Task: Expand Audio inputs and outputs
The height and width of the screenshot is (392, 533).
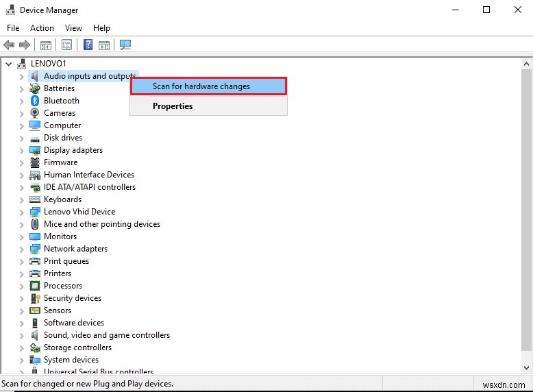Action: (x=21, y=77)
